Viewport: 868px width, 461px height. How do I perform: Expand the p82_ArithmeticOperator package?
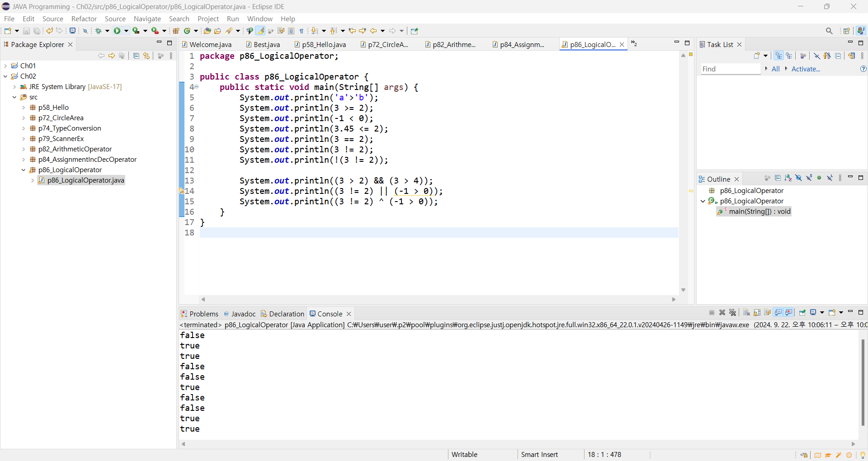tap(24, 149)
